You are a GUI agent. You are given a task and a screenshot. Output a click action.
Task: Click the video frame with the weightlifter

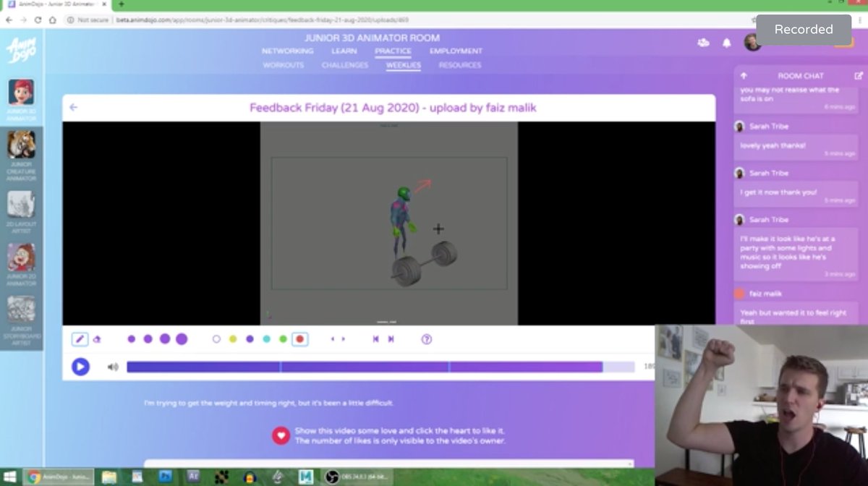pos(389,223)
